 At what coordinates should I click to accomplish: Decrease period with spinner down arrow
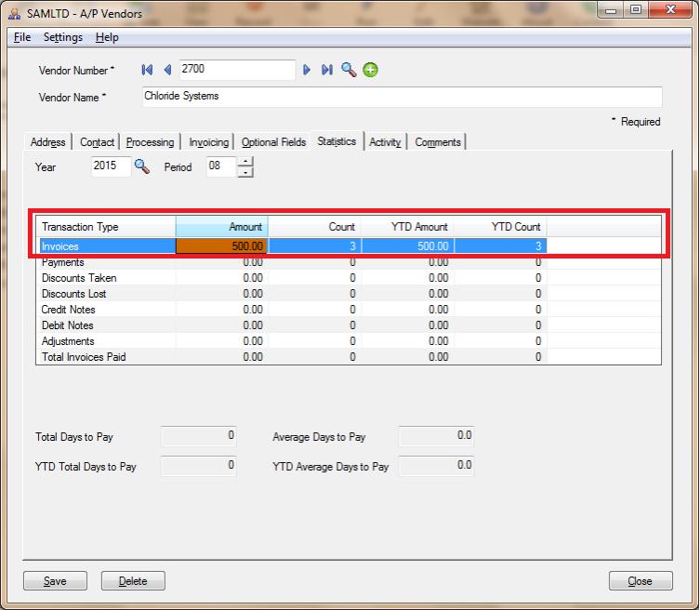(245, 172)
